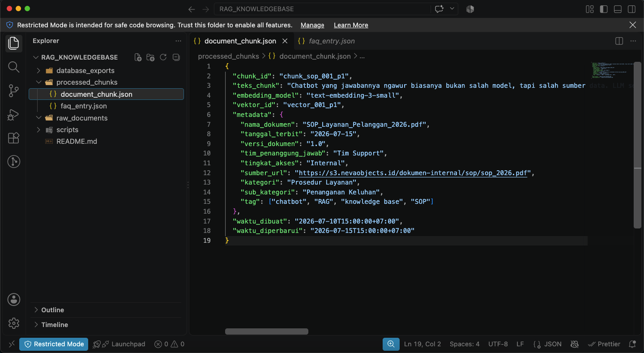This screenshot has height=353, width=644.
Task: Toggle the bottom panel visibility
Action: click(618, 9)
